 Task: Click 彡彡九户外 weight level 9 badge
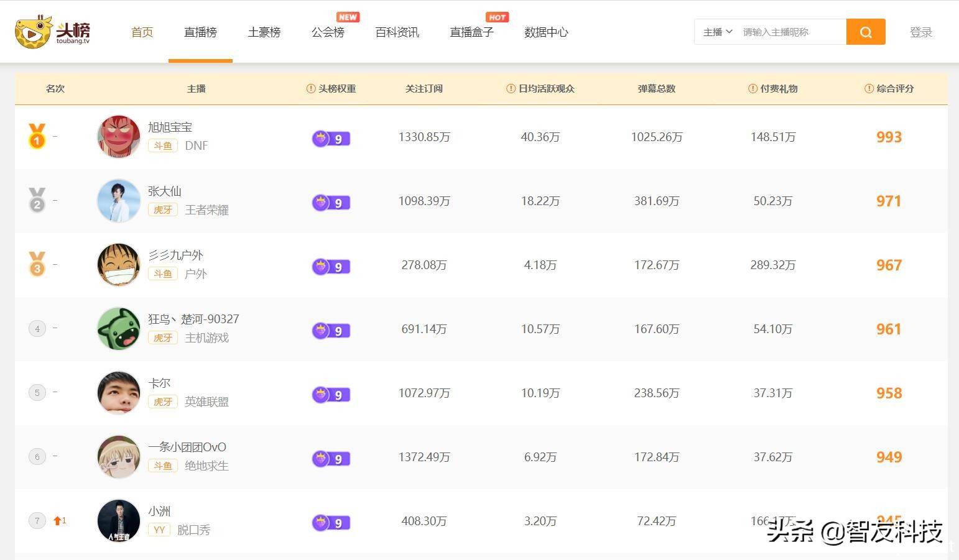click(x=331, y=266)
